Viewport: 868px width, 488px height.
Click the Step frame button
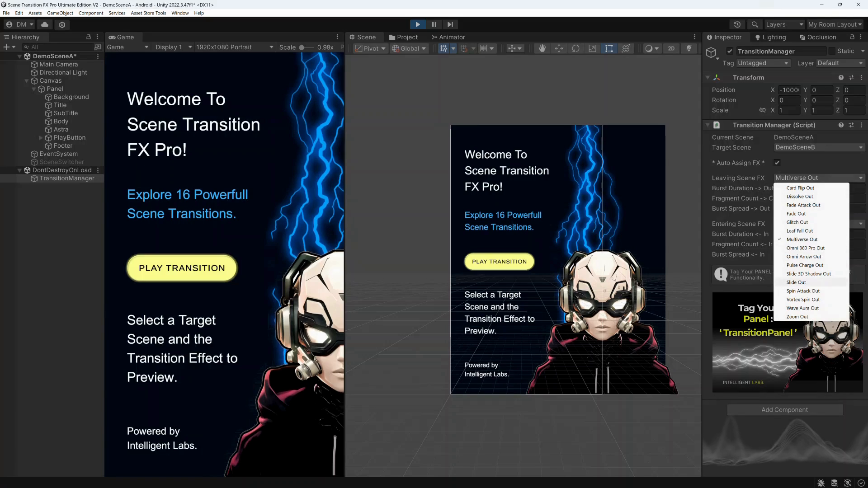[450, 24]
